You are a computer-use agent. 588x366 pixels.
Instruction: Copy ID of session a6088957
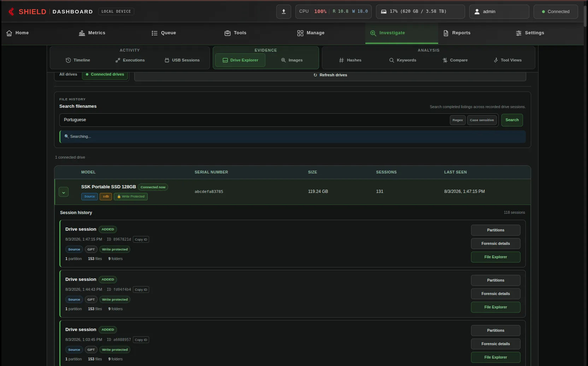141,340
